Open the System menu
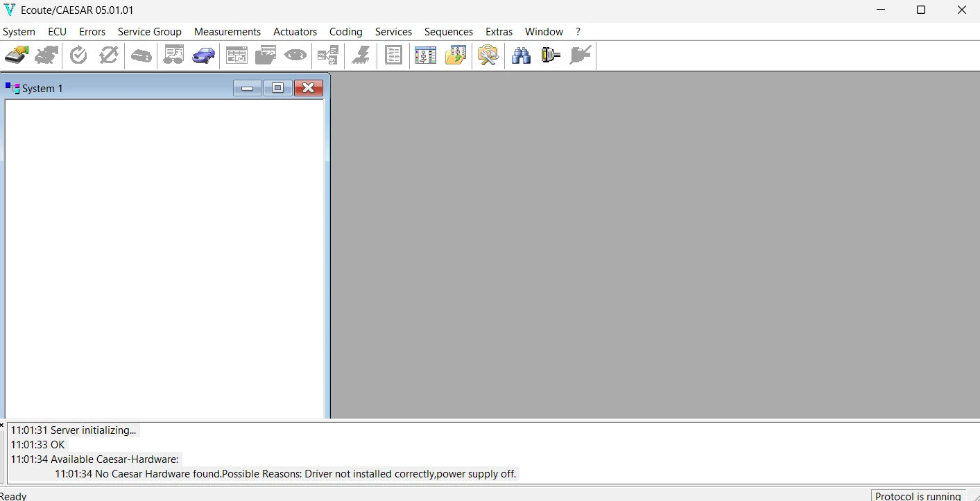Image resolution: width=980 pixels, height=501 pixels. tap(19, 32)
